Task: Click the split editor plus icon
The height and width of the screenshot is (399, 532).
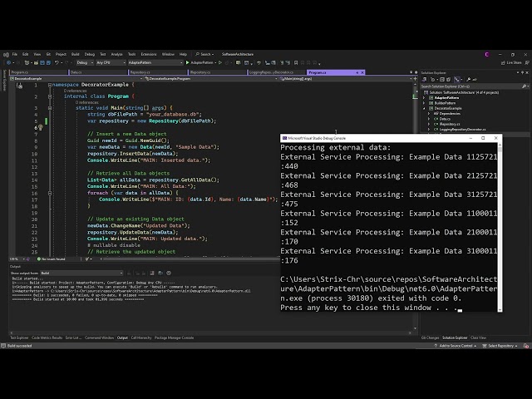Action: [x=416, y=79]
